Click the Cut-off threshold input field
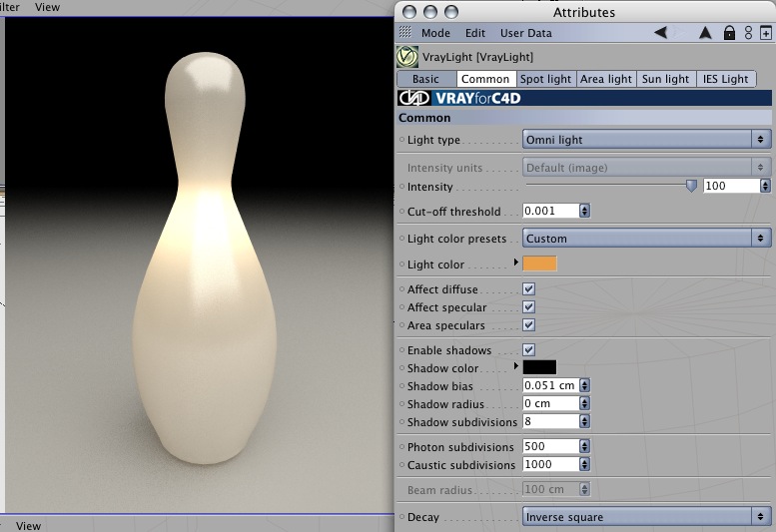Image resolution: width=776 pixels, height=532 pixels. (x=551, y=211)
